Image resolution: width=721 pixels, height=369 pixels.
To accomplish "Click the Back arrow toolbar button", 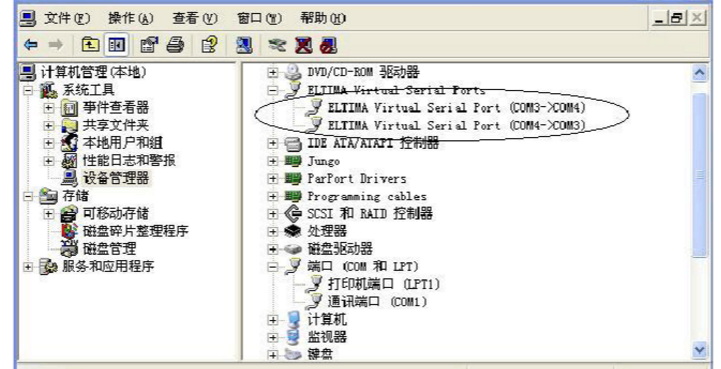I will coord(31,45).
